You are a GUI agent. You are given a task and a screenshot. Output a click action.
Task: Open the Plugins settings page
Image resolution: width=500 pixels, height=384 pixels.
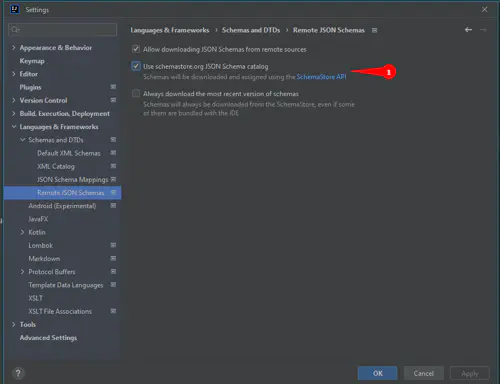30,87
